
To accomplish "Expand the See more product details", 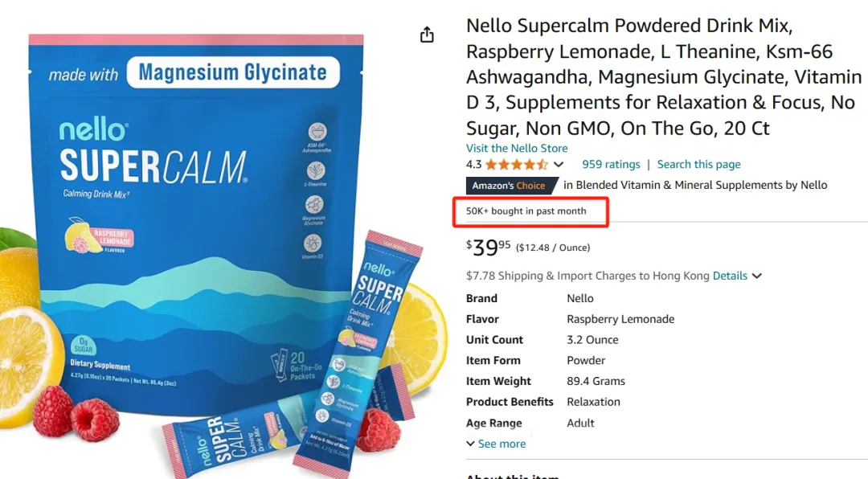I will (496, 444).
